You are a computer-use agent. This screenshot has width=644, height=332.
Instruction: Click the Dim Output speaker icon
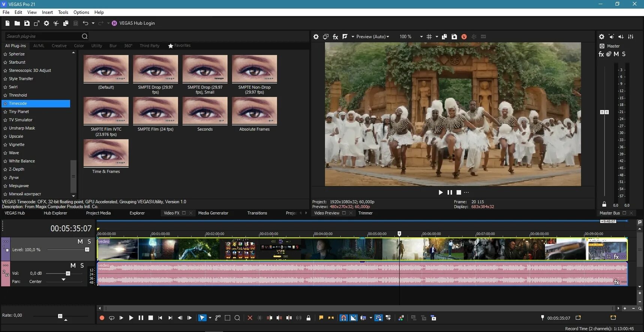click(x=621, y=37)
